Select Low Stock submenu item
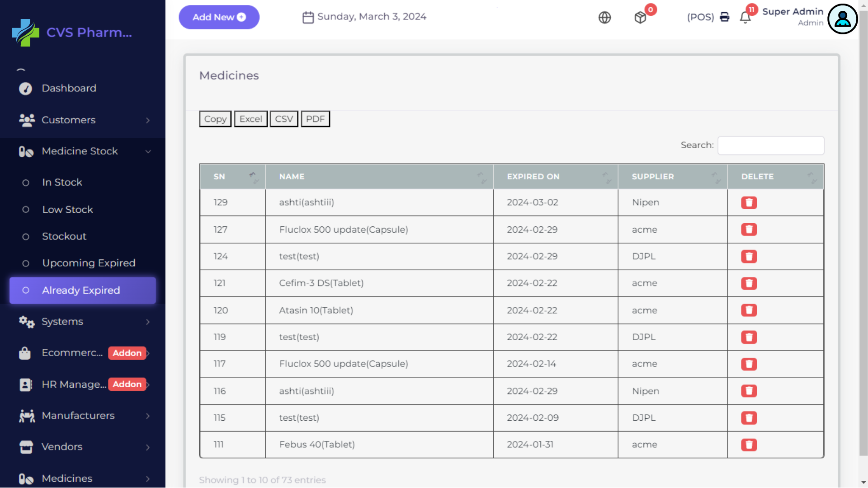Viewport: 868px width, 488px height. pos(67,210)
